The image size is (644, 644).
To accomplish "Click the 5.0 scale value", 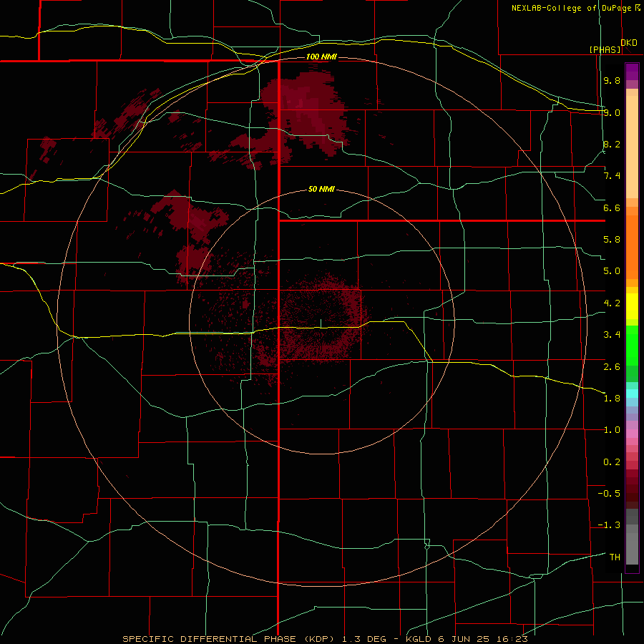I will [612, 271].
